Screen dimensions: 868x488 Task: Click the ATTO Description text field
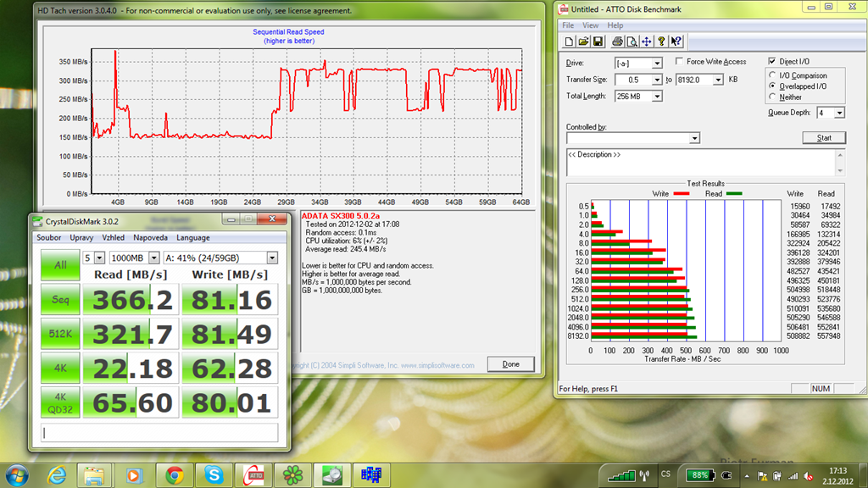(x=700, y=162)
